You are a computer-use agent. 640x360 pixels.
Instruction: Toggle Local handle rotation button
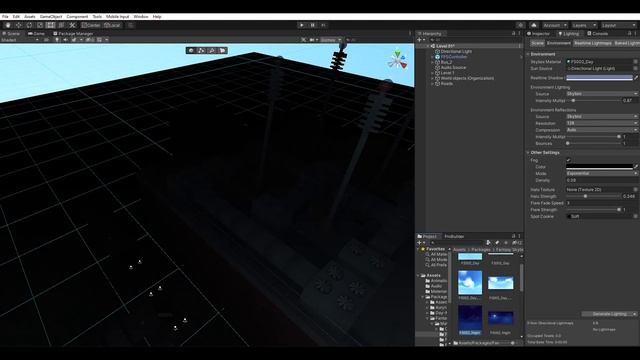(112, 25)
